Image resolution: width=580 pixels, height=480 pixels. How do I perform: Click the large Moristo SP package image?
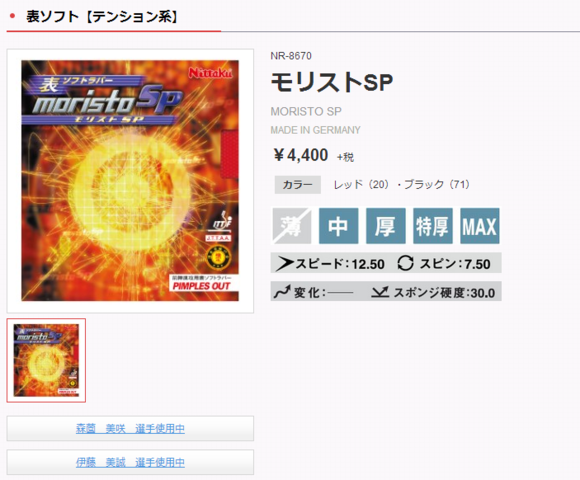click(x=130, y=181)
